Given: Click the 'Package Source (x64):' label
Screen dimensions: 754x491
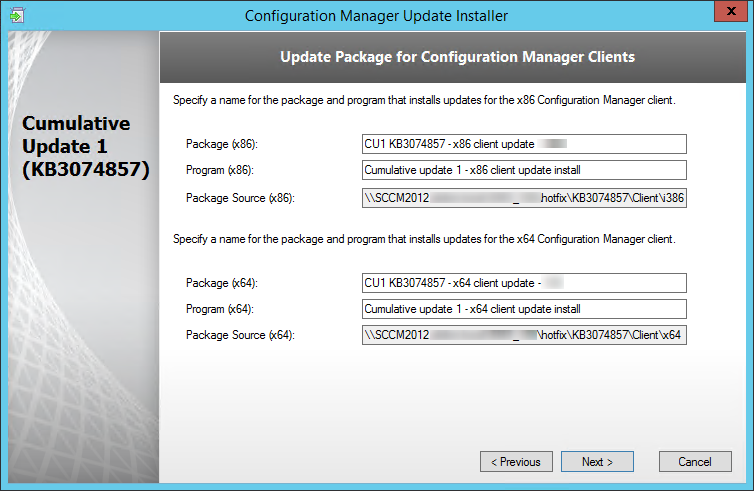Looking at the screenshot, I should click(x=240, y=335).
